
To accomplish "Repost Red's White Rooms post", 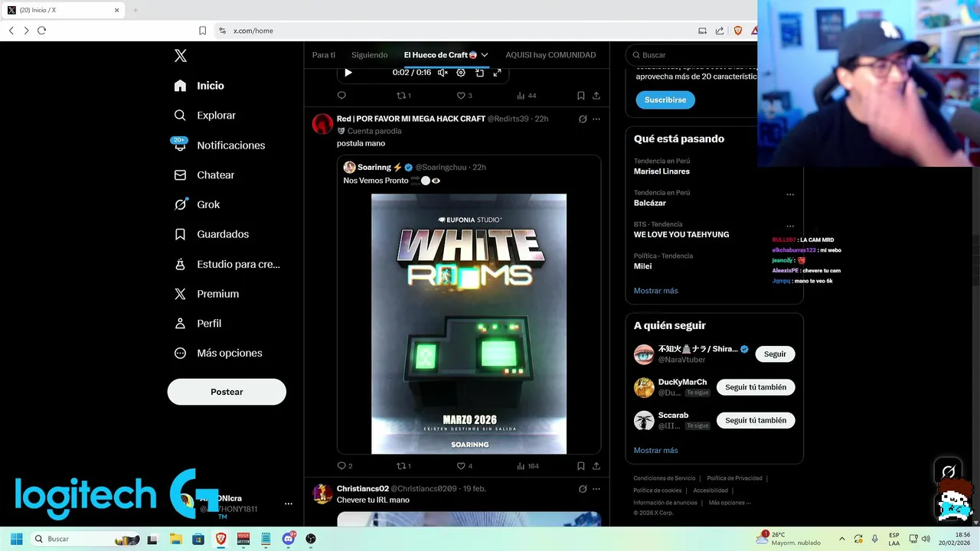I will coord(403,466).
